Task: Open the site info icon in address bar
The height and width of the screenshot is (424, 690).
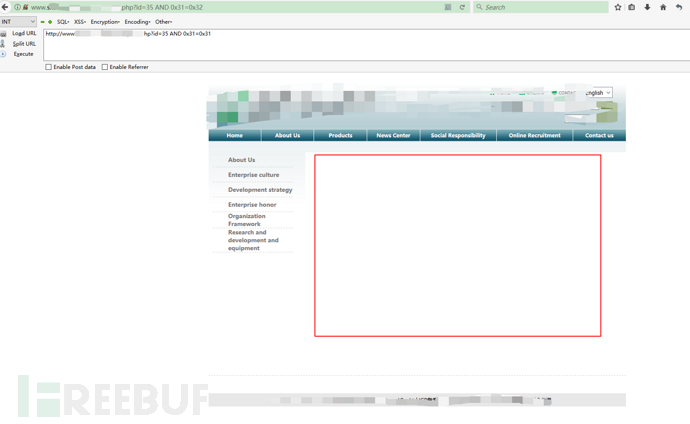Action: point(18,7)
